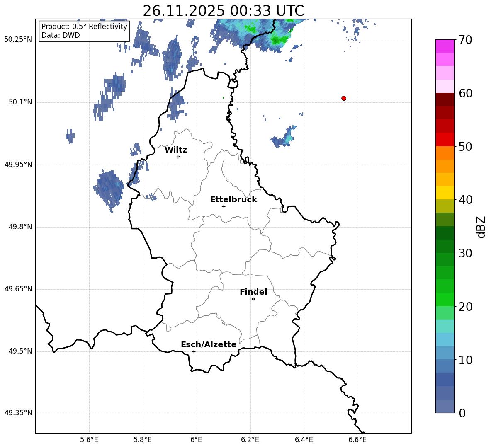Click the colorbar value 20
491x448 pixels.
click(x=465, y=307)
